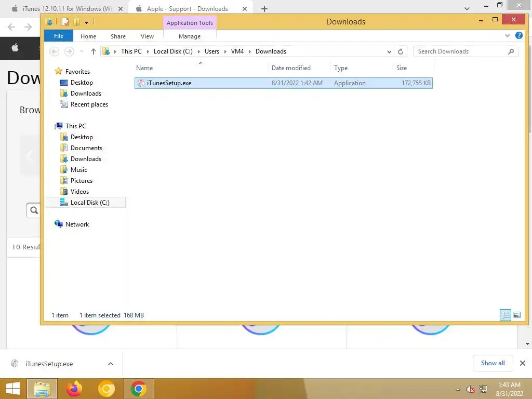Go back in File Explorer navigation
The height and width of the screenshot is (399, 532).
click(54, 51)
